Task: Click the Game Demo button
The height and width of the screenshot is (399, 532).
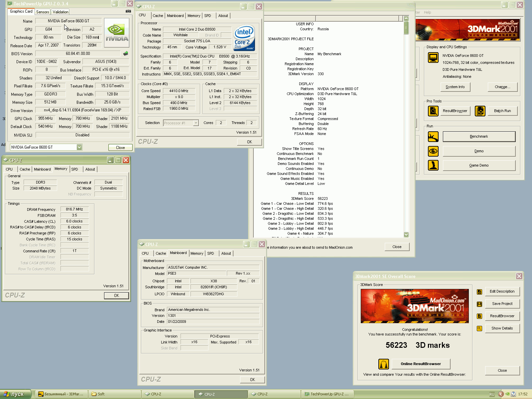Action: (479, 166)
